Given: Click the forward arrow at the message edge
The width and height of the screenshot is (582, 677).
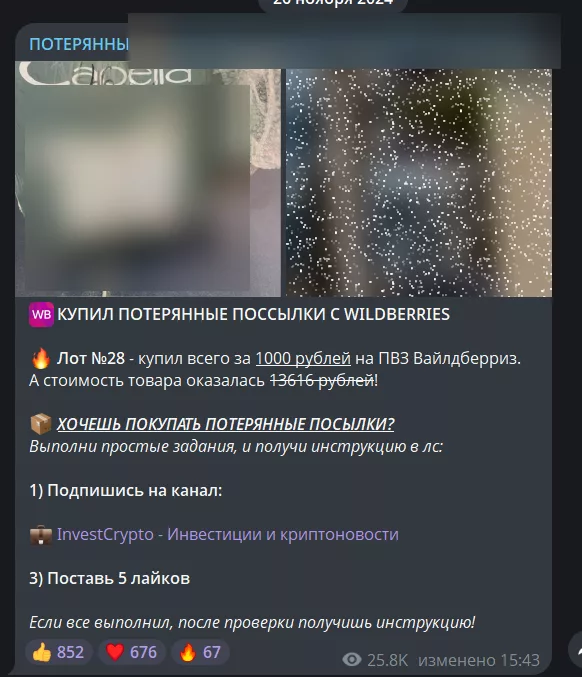Looking at the screenshot, I should point(575,649).
